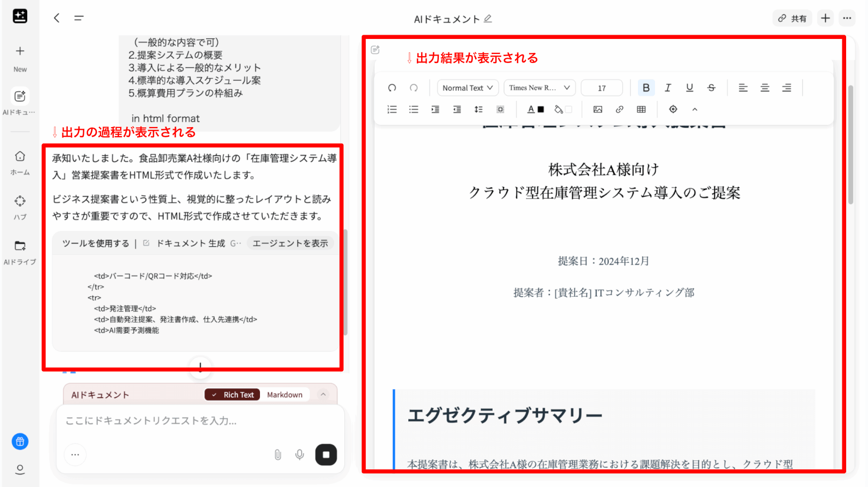This screenshot has width=868, height=487.
Task: Click エージェントを表示 button
Action: coord(290,243)
